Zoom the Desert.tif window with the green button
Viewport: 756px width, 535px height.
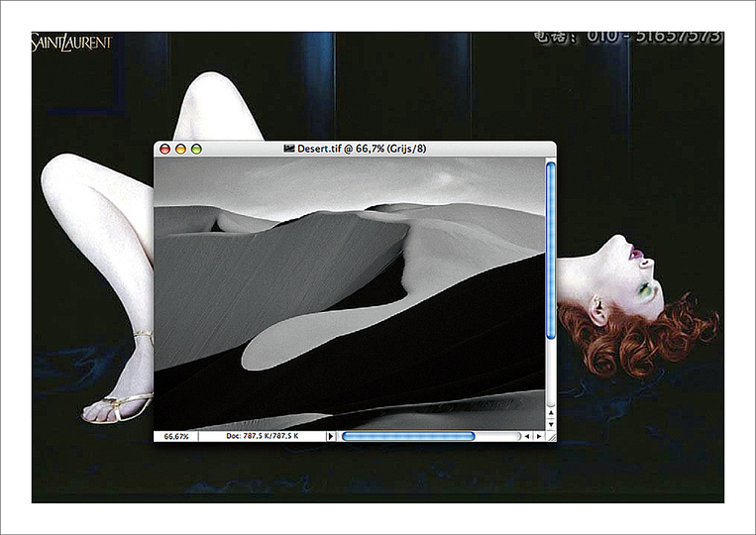196,150
